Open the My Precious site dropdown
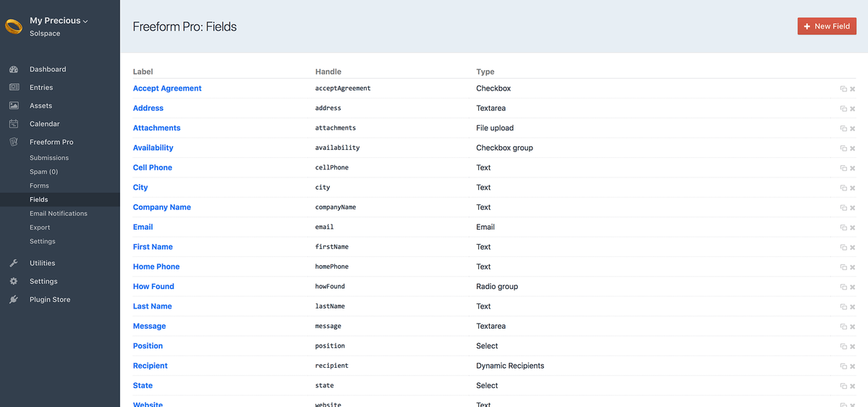Screen dimensions: 868x407 (59, 21)
